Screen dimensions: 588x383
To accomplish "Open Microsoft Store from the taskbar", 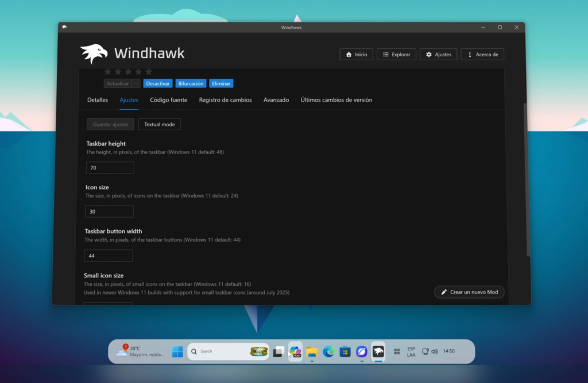I will (345, 352).
